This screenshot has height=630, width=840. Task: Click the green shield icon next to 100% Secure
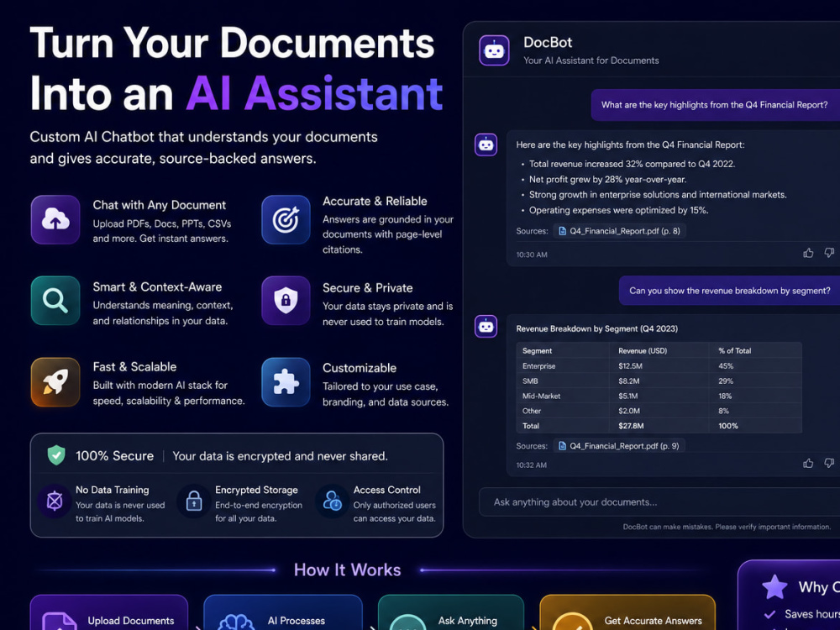[56, 455]
